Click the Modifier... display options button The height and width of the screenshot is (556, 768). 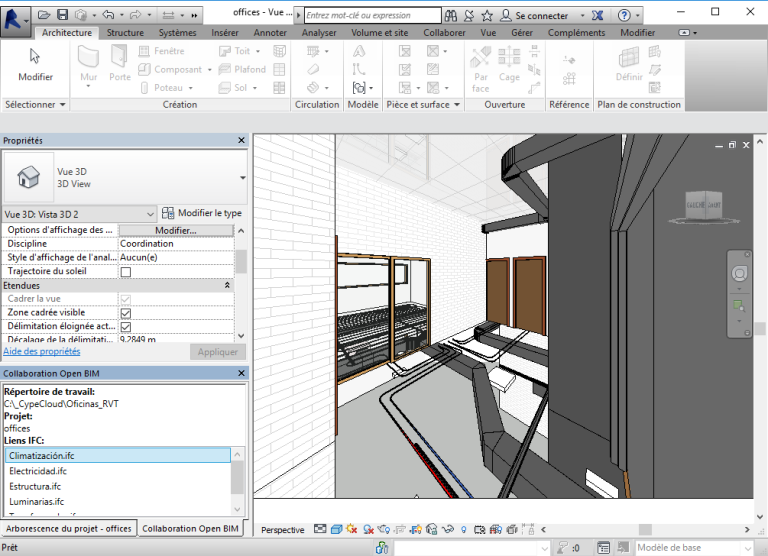tap(176, 230)
